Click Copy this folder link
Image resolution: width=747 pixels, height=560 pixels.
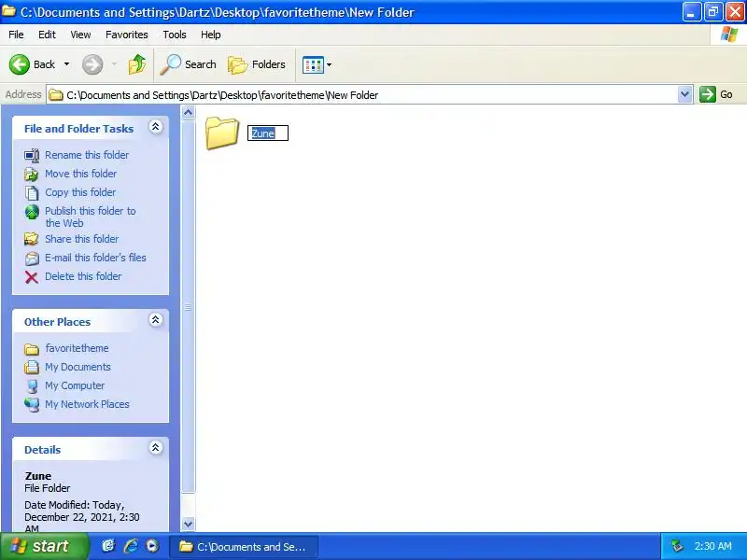click(80, 192)
